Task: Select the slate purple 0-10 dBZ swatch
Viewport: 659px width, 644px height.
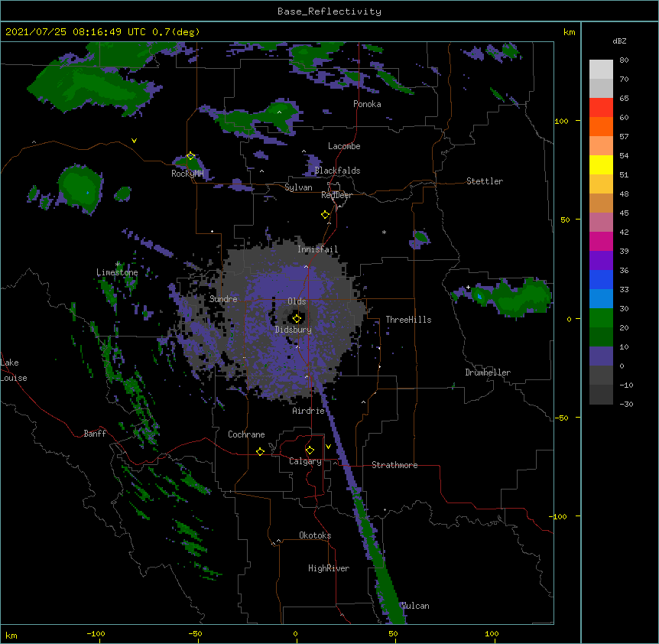Action: pyautogui.click(x=601, y=356)
